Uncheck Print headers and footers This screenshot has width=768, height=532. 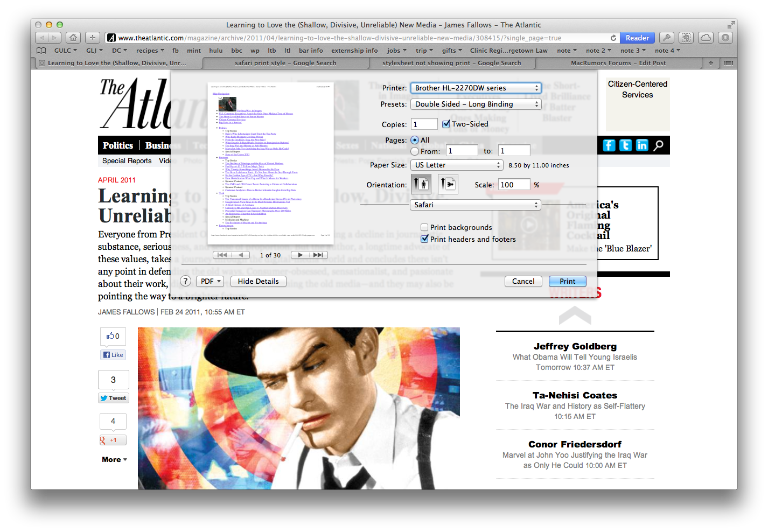click(x=424, y=239)
